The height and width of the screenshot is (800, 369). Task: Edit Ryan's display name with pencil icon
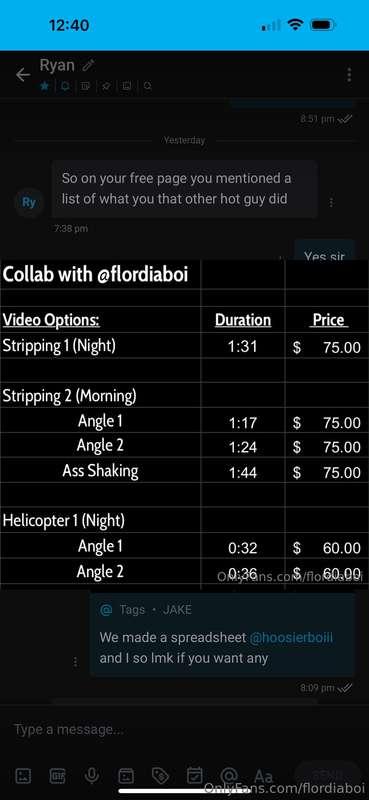88,65
